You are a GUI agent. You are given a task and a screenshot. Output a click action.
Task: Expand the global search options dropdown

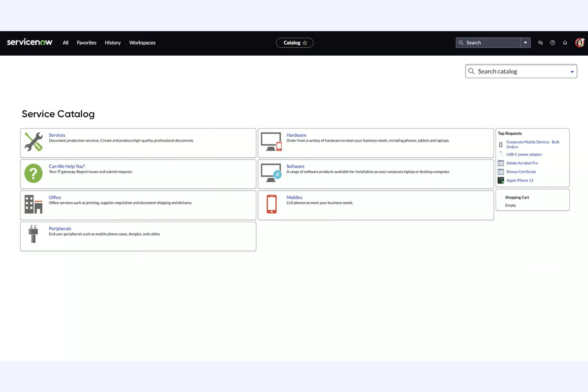(525, 42)
